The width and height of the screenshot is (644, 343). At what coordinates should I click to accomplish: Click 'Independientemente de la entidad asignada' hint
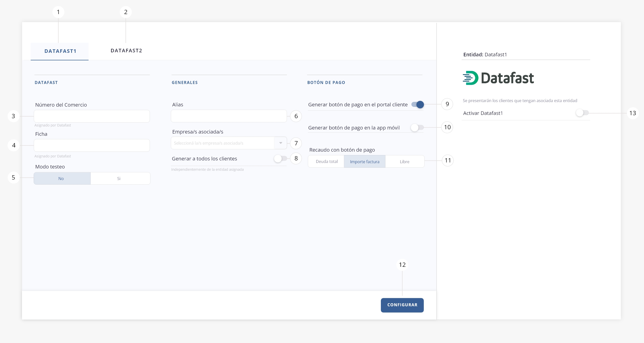pyautogui.click(x=207, y=169)
